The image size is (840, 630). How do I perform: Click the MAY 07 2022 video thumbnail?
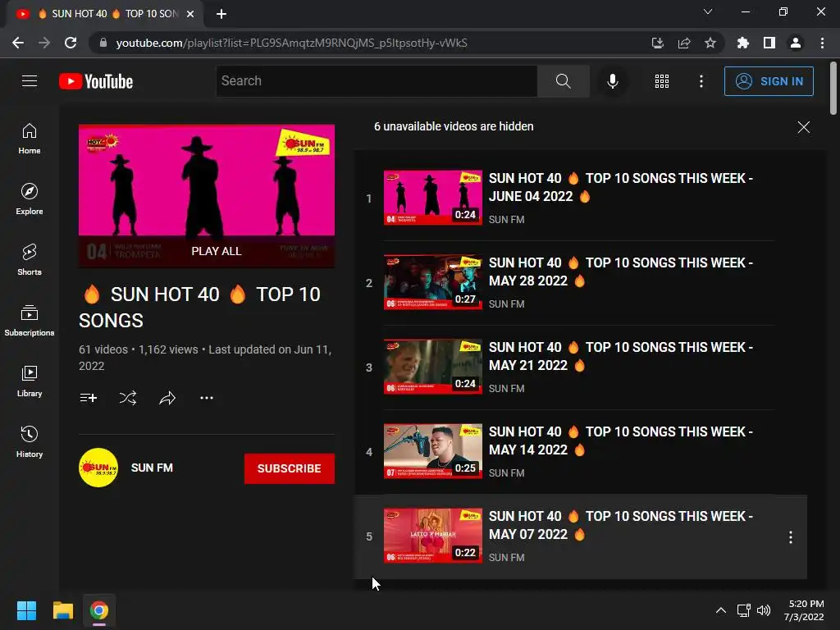pyautogui.click(x=433, y=536)
